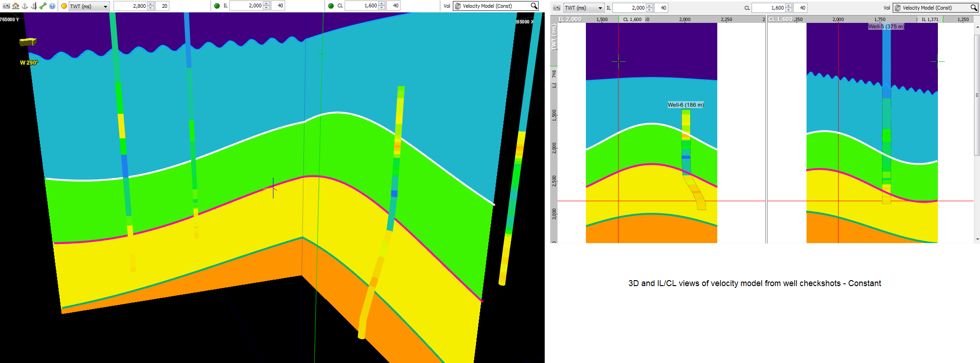
Task: Click the magnifier in 3D view Vol field
Action: [534, 6]
